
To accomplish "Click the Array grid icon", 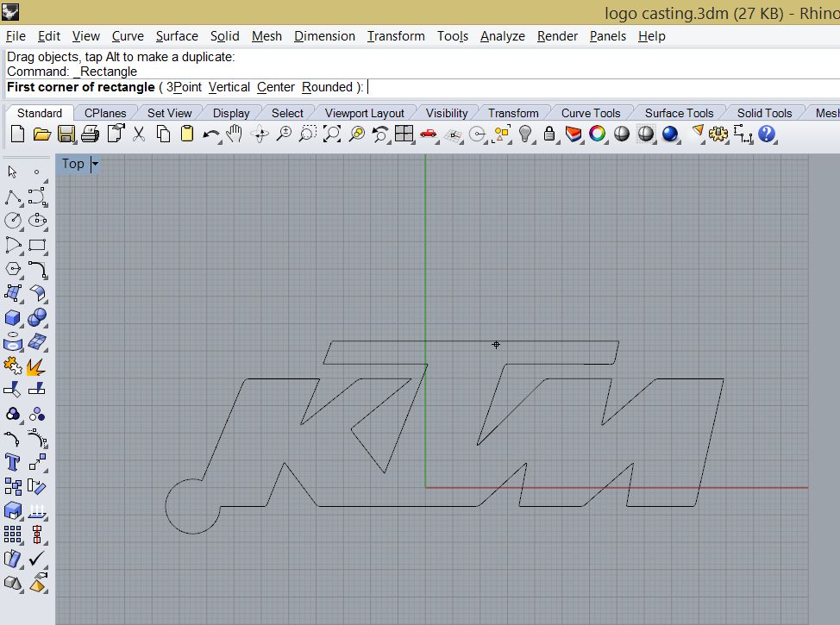I will click(13, 534).
